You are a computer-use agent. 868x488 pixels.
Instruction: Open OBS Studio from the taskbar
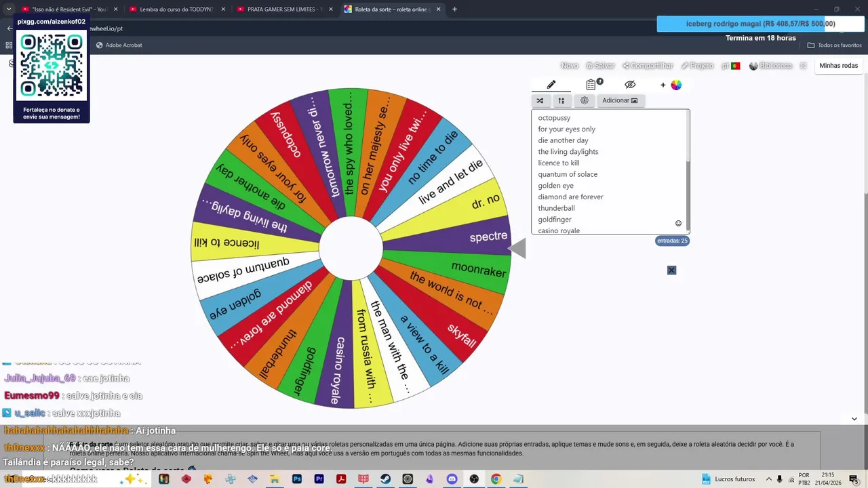[474, 479]
